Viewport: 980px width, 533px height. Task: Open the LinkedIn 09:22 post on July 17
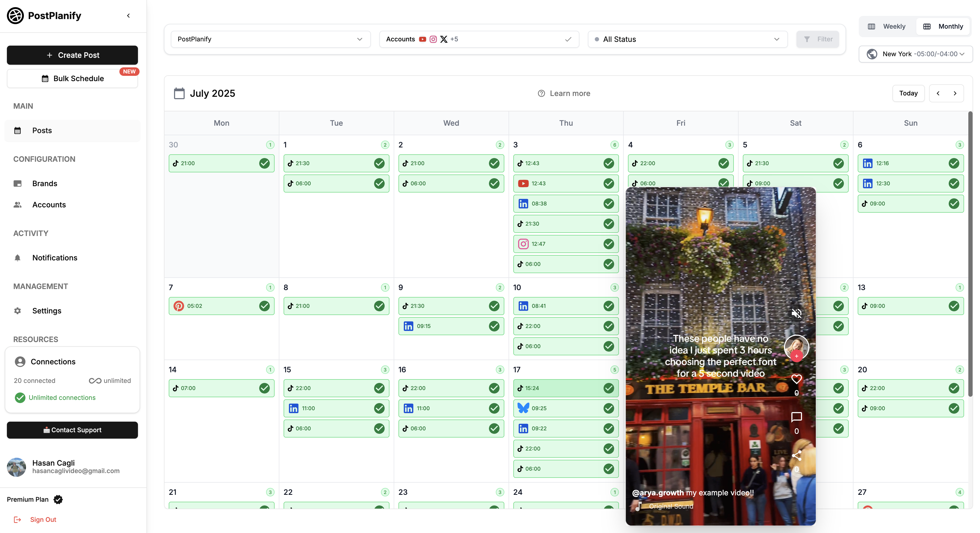[566, 428]
